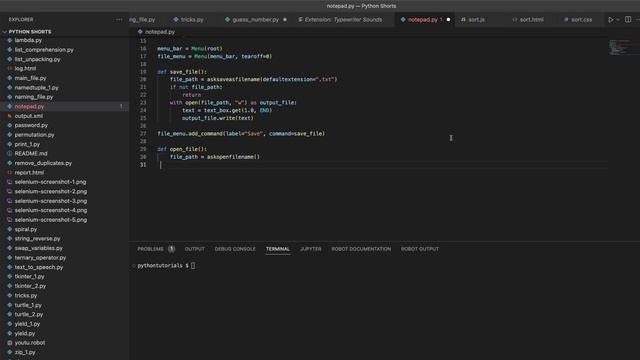Open the ROBOT DOCUMENTATION panel tab
640x360 pixels.
(x=361, y=249)
